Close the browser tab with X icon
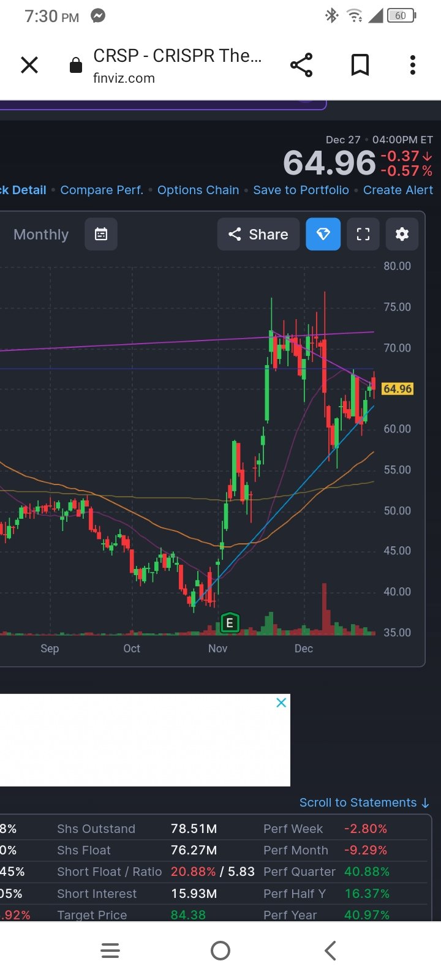The height and width of the screenshot is (980, 441). pyautogui.click(x=29, y=65)
